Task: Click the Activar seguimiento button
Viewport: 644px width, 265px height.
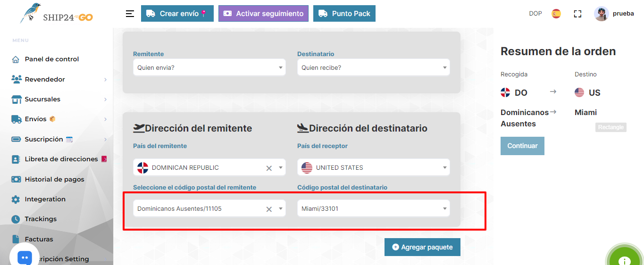Action: click(263, 14)
